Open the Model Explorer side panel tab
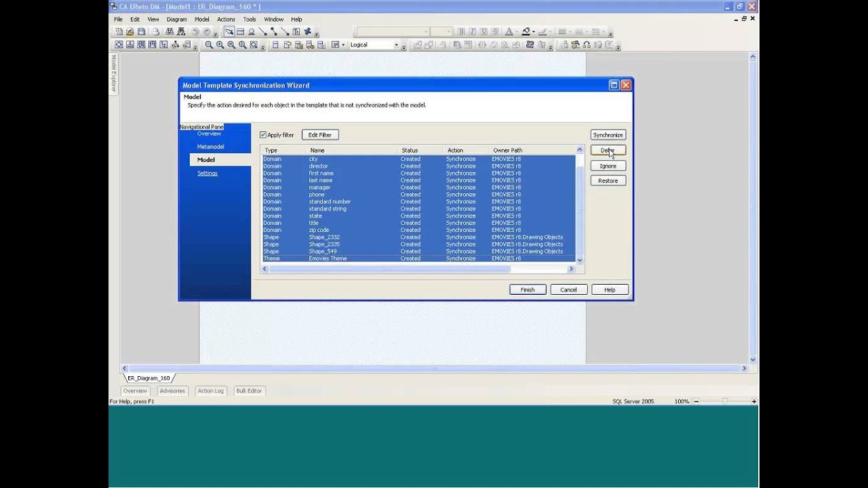This screenshot has height=488, width=868. pyautogui.click(x=113, y=73)
